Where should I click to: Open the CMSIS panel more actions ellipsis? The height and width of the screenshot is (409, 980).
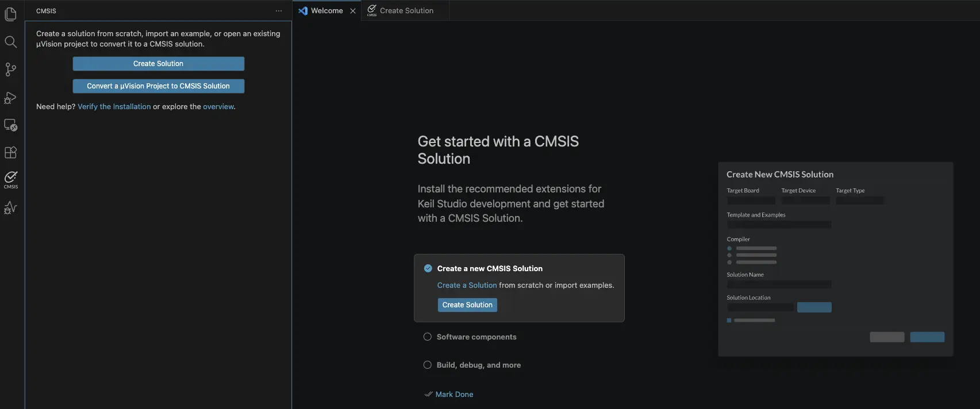point(279,11)
